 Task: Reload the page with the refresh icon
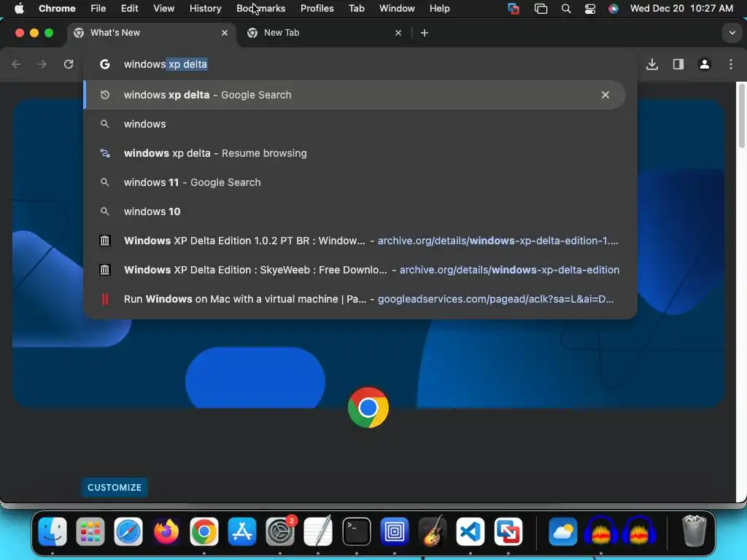pos(69,64)
